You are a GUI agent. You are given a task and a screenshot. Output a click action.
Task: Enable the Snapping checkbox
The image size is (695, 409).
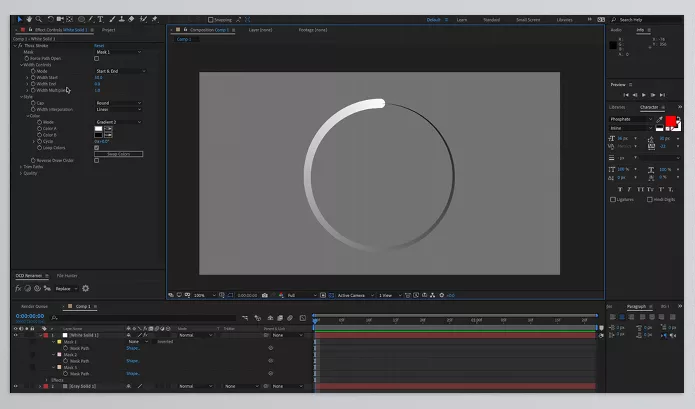(211, 19)
